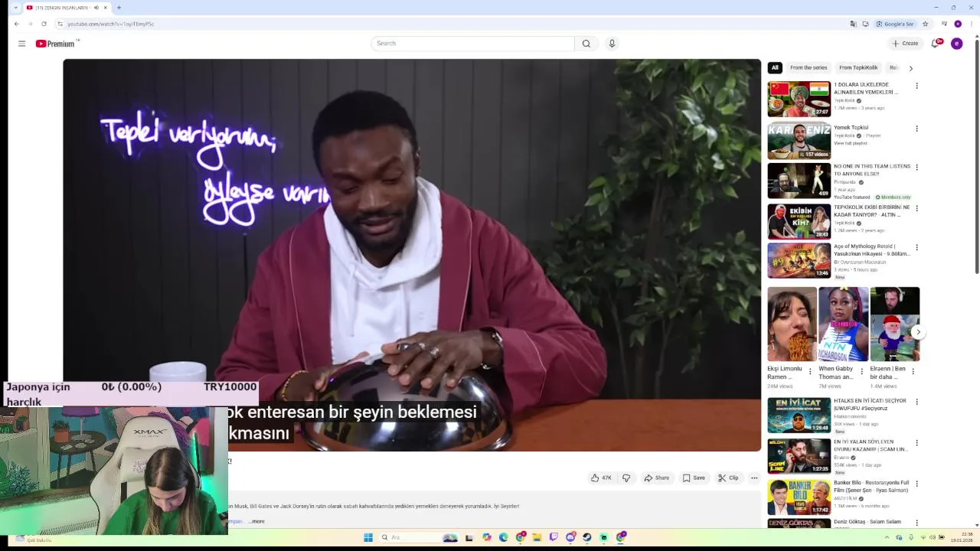Save the video to a playlist
The width and height of the screenshot is (980, 551).
[x=694, y=478]
